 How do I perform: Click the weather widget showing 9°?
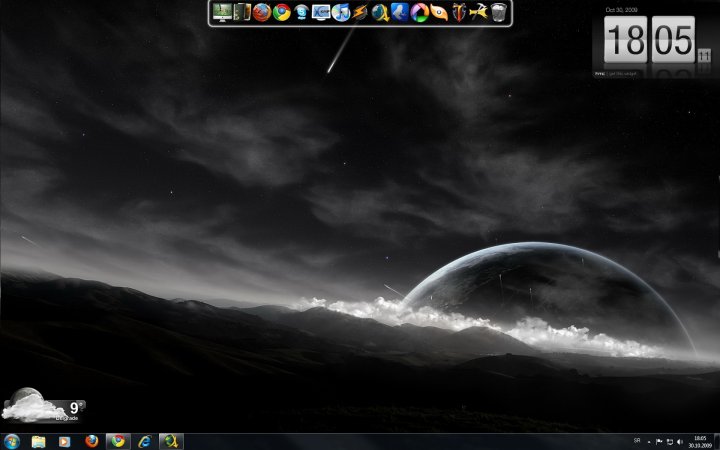click(x=44, y=405)
